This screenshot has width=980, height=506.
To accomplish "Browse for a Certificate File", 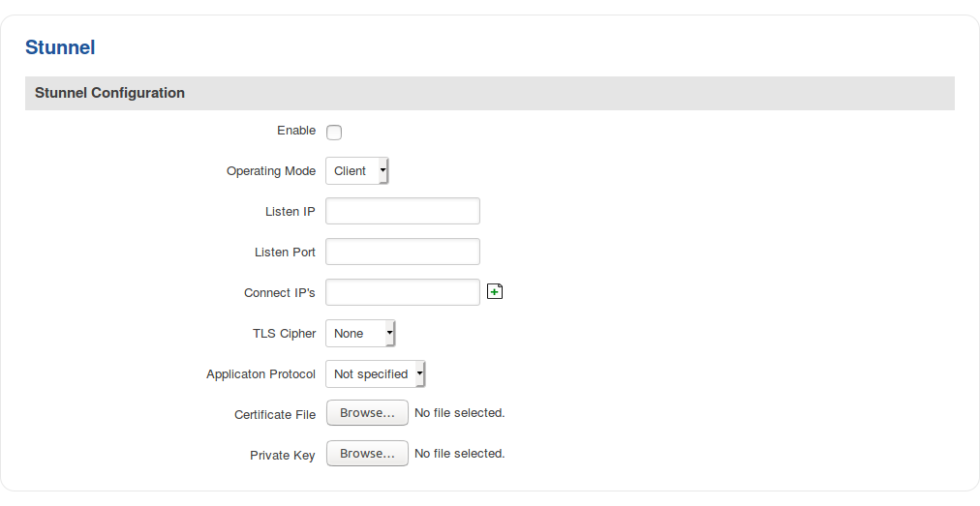I will [367, 413].
